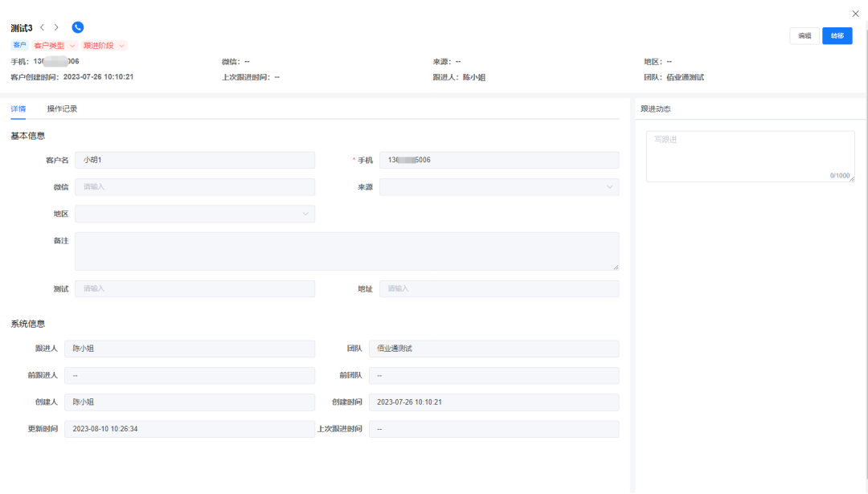Click the header 团队：佰业通测试 text

pyautogui.click(x=674, y=77)
